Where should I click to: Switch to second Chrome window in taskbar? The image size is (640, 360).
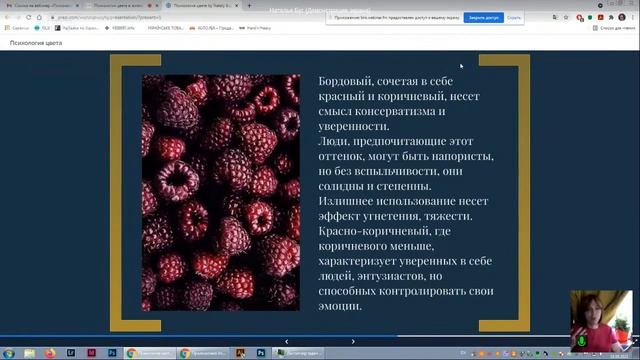point(204,353)
